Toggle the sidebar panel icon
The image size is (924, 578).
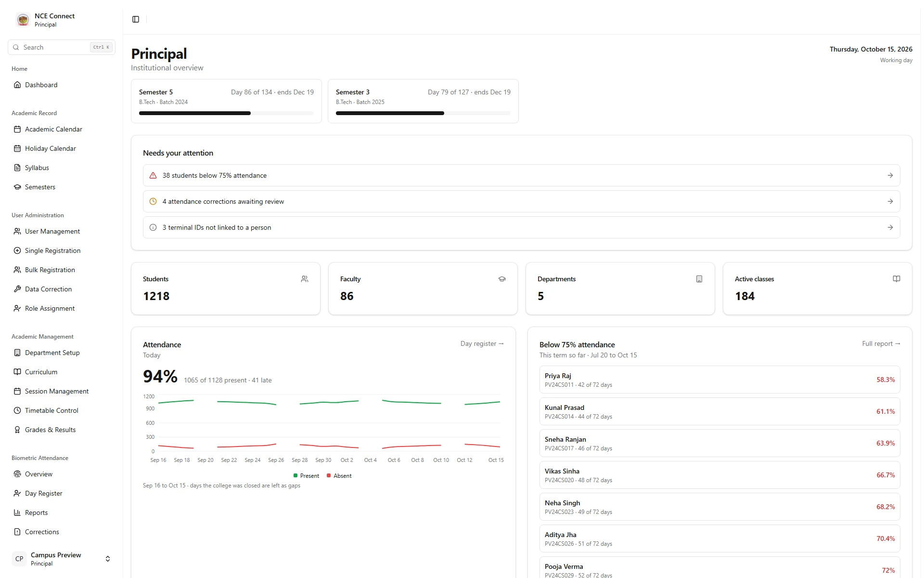click(x=136, y=19)
